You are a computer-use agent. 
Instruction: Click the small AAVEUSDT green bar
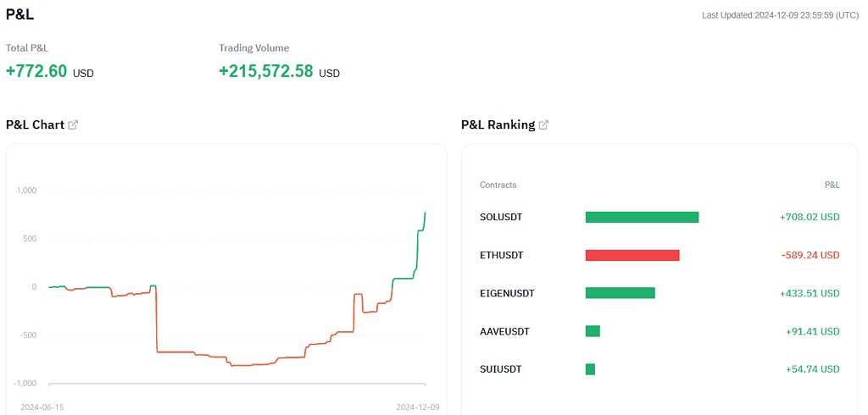[593, 331]
